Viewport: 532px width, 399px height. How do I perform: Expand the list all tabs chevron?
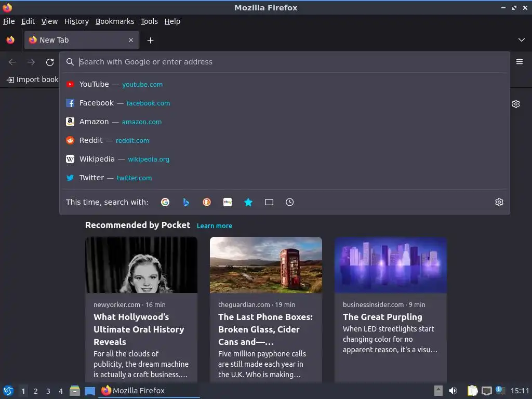point(522,40)
